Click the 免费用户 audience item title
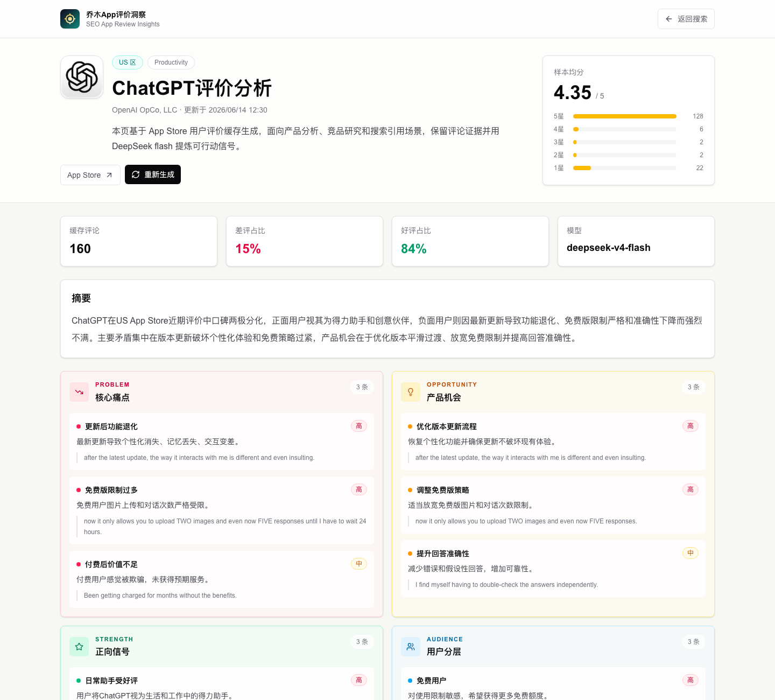This screenshot has height=700, width=775. [x=432, y=681]
